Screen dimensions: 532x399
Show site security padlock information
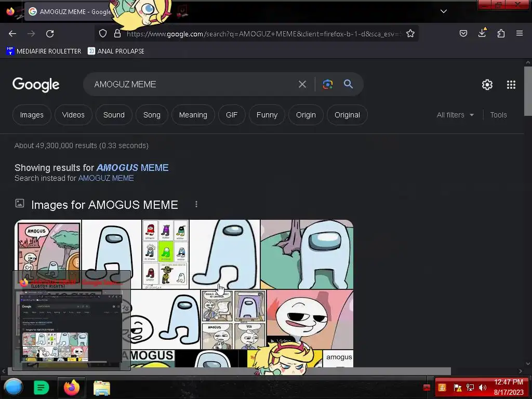[x=117, y=33]
